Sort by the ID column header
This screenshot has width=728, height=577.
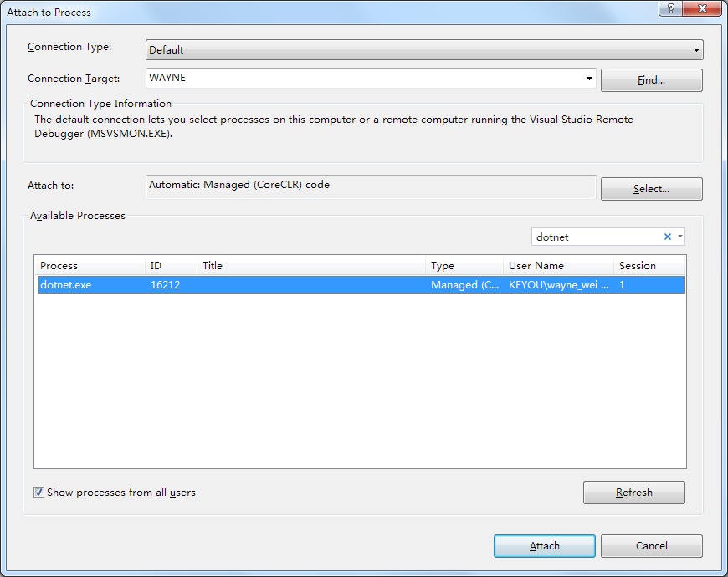(171, 266)
